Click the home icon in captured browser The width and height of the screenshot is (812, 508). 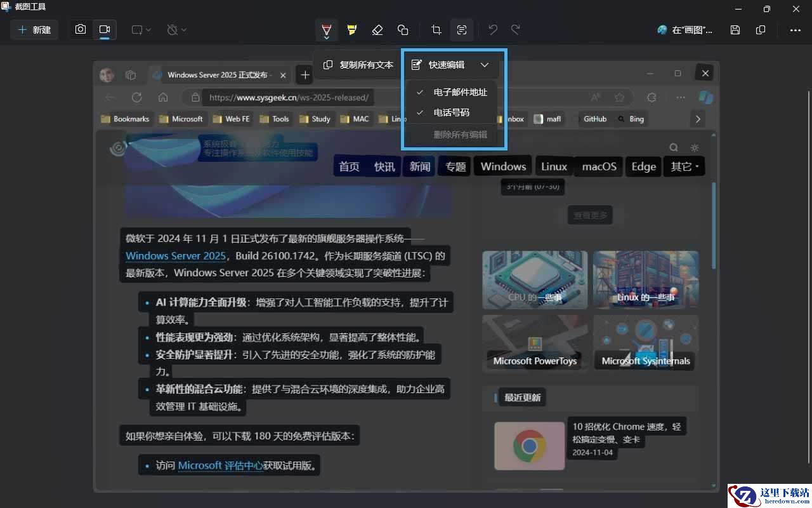coord(163,97)
